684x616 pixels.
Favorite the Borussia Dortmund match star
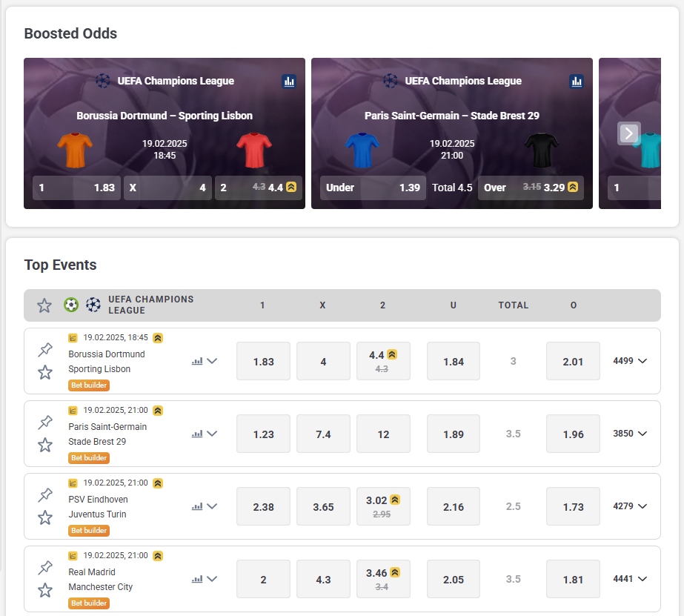pyautogui.click(x=45, y=373)
